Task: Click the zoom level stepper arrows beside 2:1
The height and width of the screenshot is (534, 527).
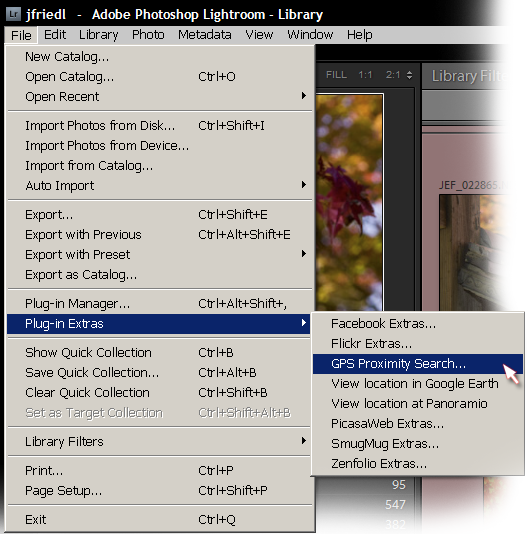Action: pyautogui.click(x=409, y=75)
